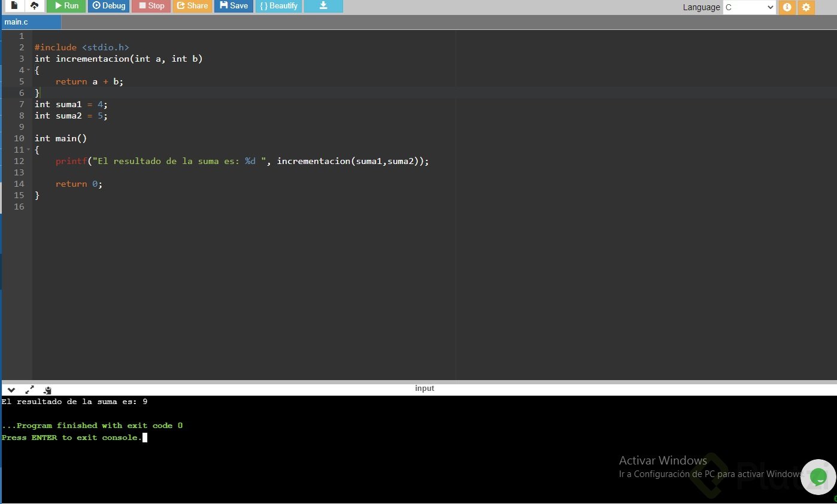Screen dimensions: 837x504
Task: Format code with the Beautify button
Action: pos(278,6)
